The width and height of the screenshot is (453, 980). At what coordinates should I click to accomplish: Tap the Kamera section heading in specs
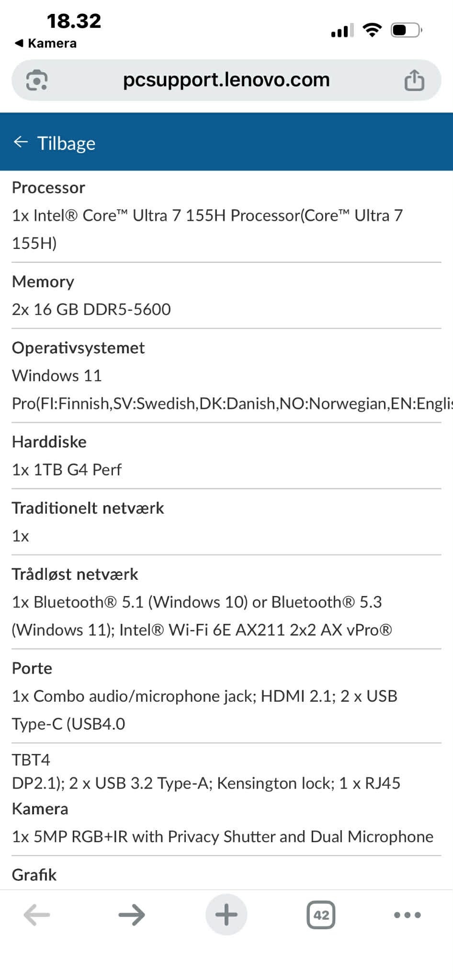pos(40,809)
